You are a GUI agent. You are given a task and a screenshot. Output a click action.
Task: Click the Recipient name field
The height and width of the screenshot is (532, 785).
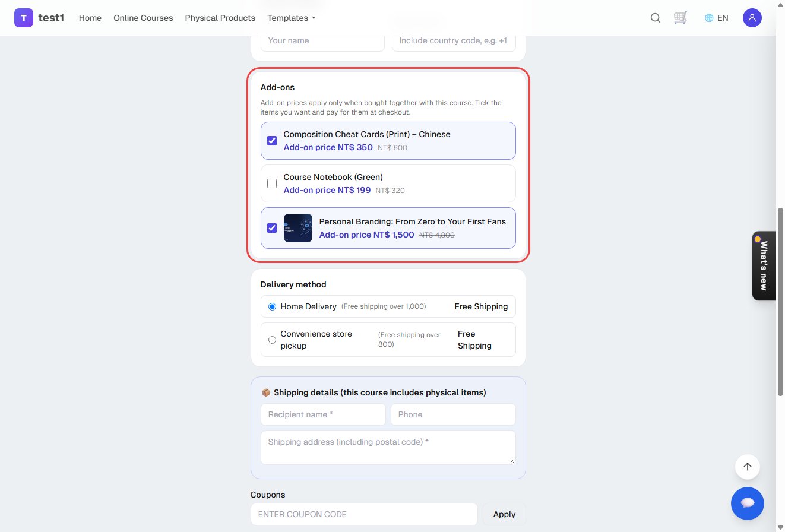(323, 414)
